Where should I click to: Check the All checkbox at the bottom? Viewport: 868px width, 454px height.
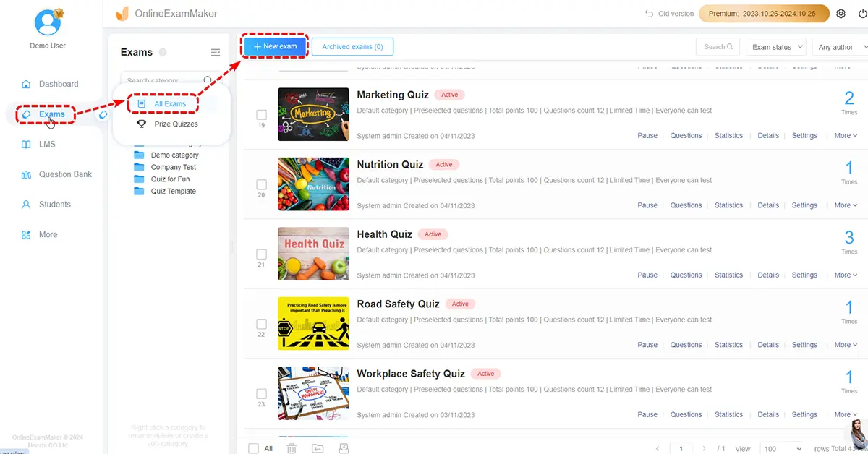tap(254, 448)
